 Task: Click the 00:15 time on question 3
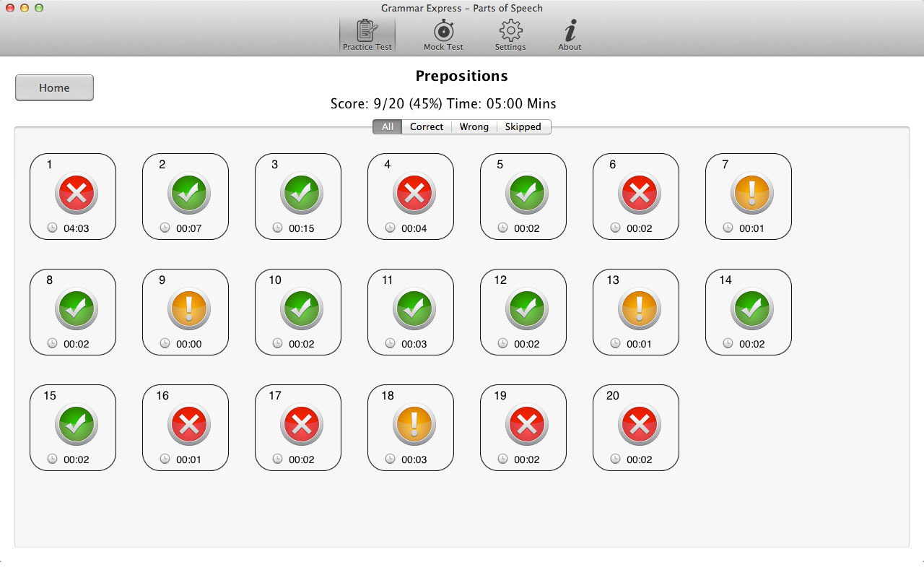[x=301, y=228]
